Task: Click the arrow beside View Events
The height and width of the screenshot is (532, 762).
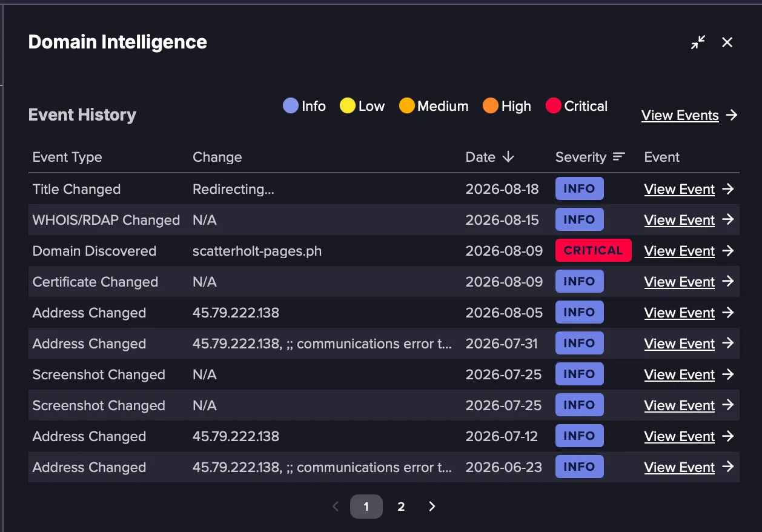Action: pyautogui.click(x=732, y=115)
